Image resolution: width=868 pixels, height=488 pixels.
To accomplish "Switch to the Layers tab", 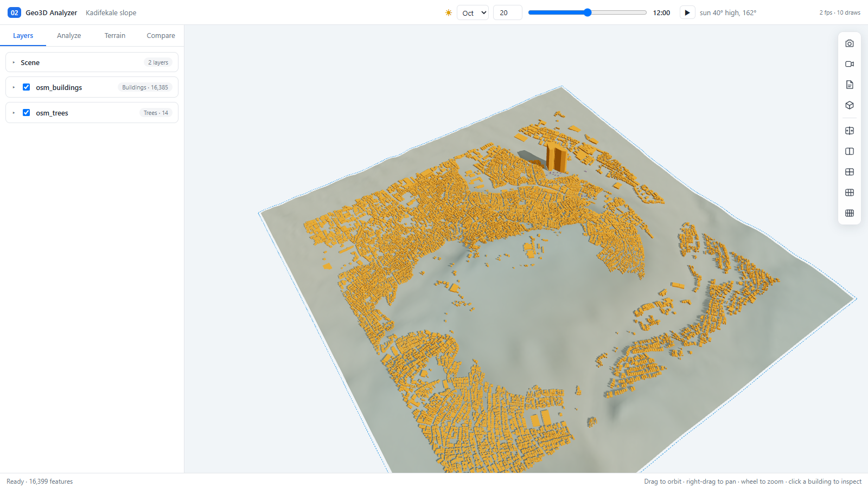I will [23, 35].
